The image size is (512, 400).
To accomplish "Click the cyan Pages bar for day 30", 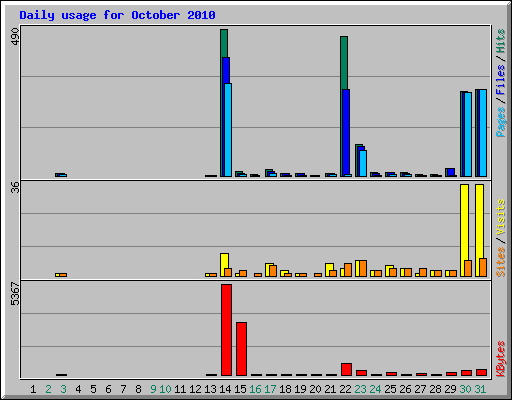I will pyautogui.click(x=468, y=134).
